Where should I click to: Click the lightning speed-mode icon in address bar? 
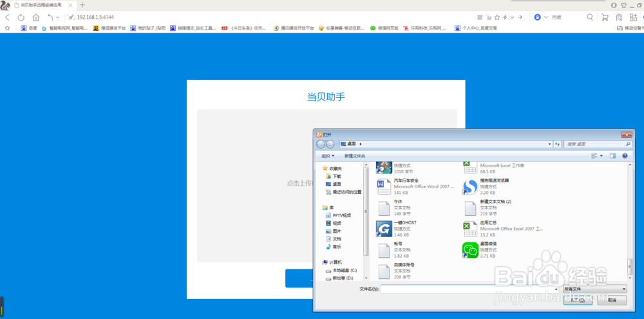click(505, 17)
